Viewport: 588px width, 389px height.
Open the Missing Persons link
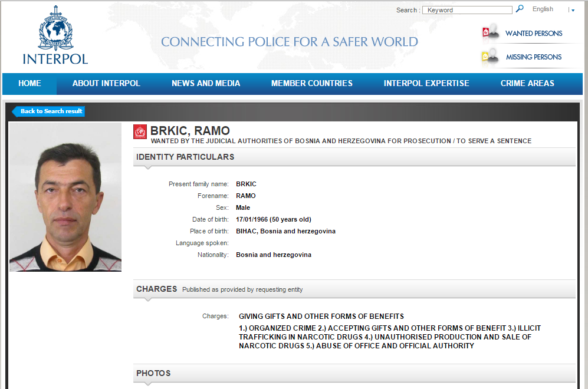[x=534, y=57]
